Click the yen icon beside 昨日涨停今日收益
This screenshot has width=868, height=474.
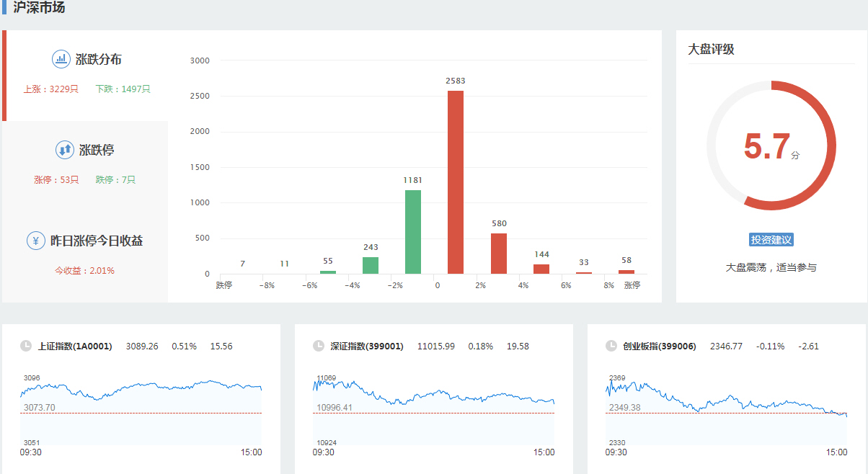(36, 241)
